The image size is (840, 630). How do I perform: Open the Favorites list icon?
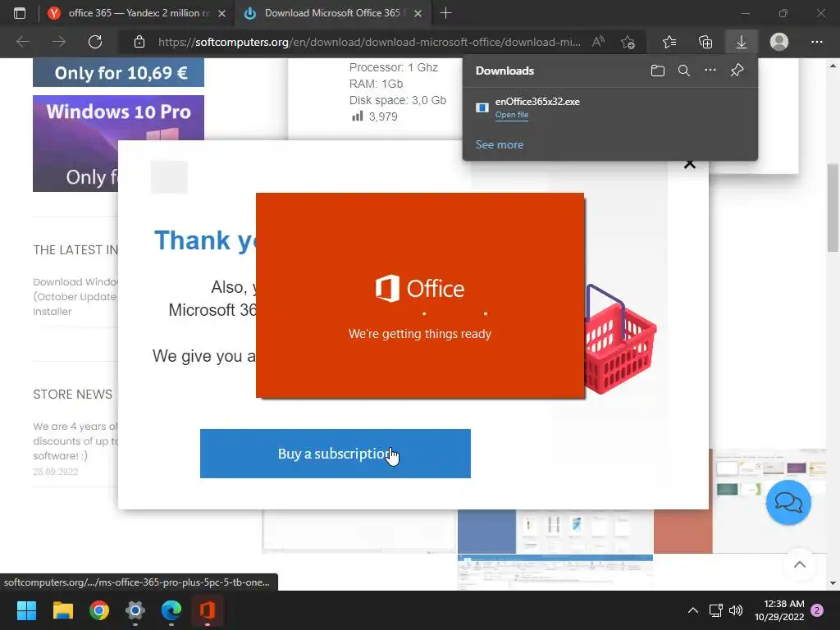[x=669, y=42]
